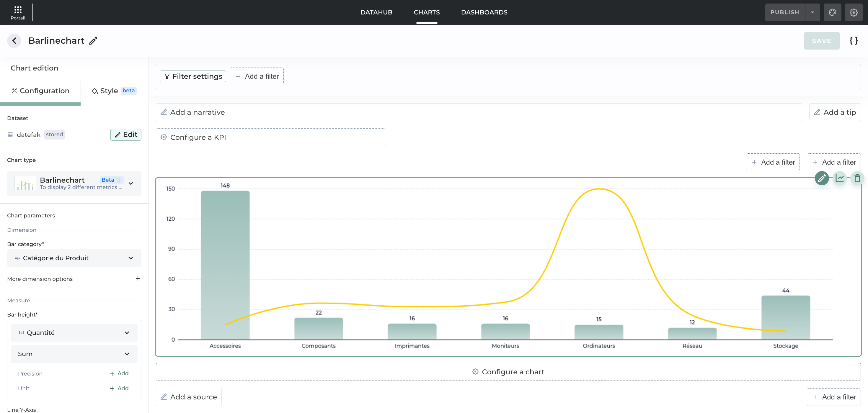The height and width of the screenshot is (413, 868).
Task: Go to the DATAHUB menu
Action: 376,12
